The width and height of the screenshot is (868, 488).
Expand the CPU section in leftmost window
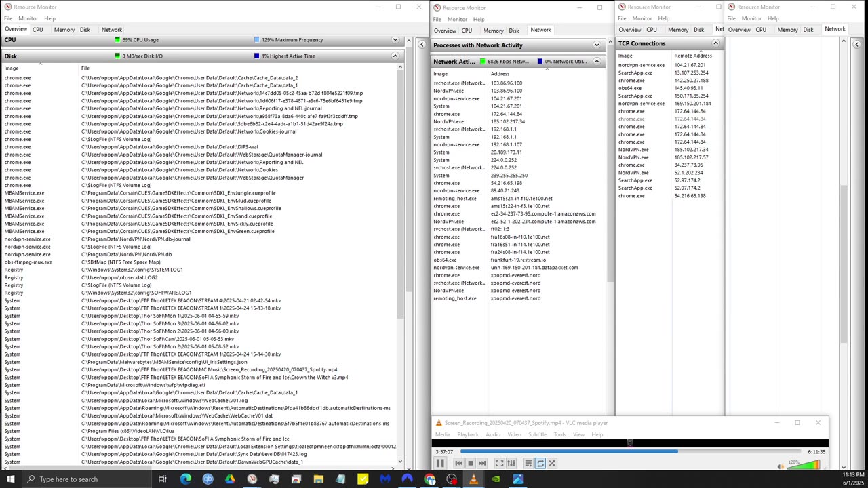[395, 40]
